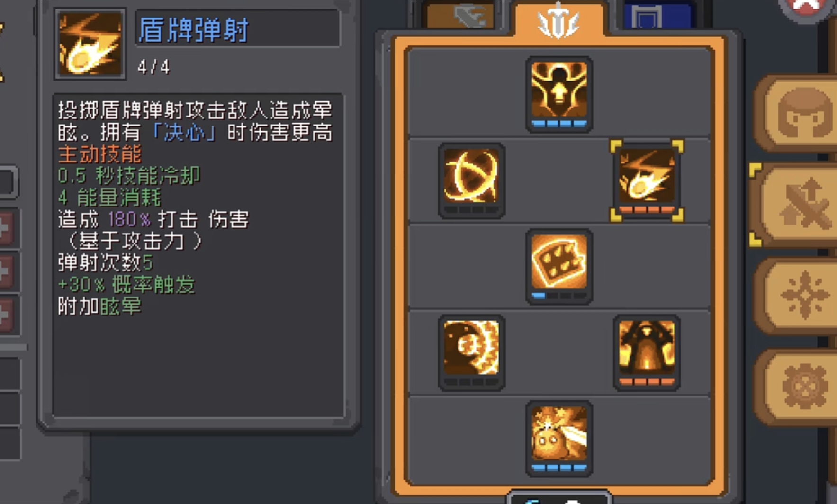Switch to the orange winged shield tab
This screenshot has height=504, width=837.
click(x=559, y=20)
